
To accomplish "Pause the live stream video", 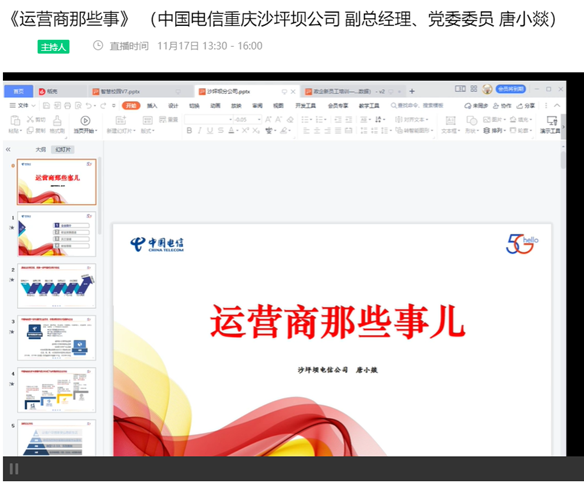I will coord(14,469).
